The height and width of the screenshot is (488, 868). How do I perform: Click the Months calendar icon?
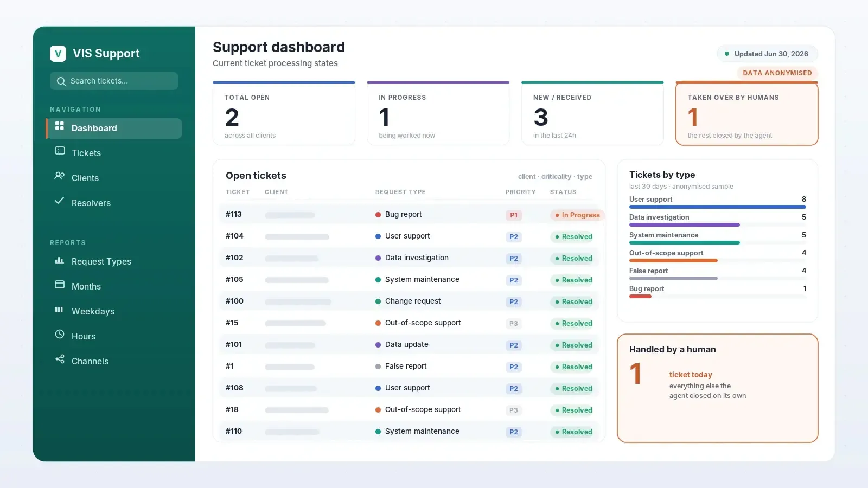60,285
